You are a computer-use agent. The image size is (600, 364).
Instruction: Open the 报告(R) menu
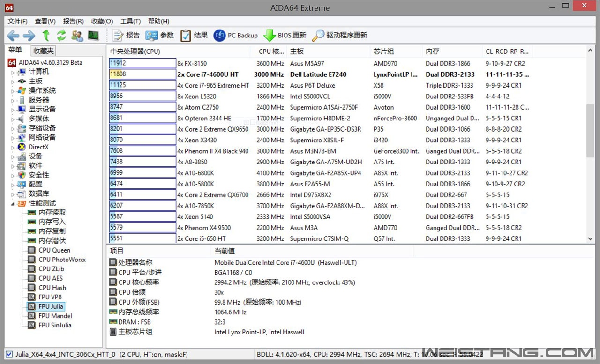tap(74, 21)
